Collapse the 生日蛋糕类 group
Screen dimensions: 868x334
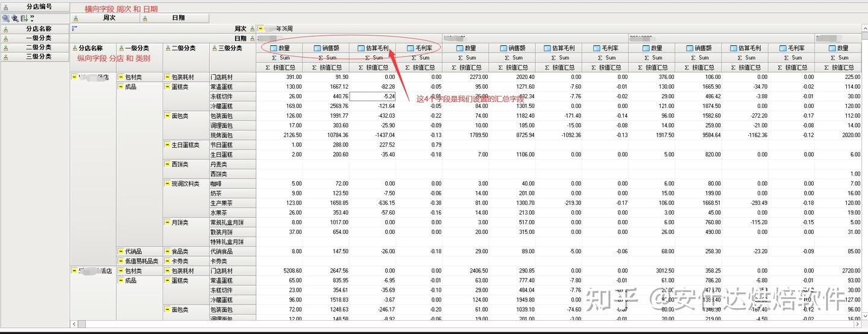point(167,145)
